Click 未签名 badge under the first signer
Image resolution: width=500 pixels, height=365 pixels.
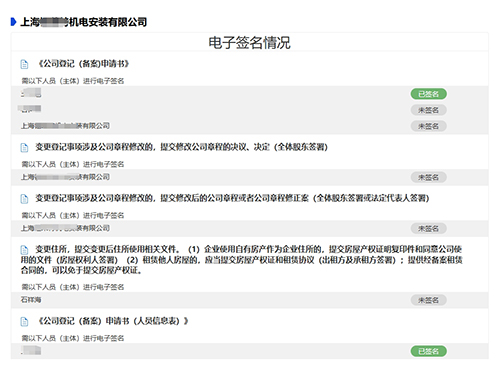428,110
